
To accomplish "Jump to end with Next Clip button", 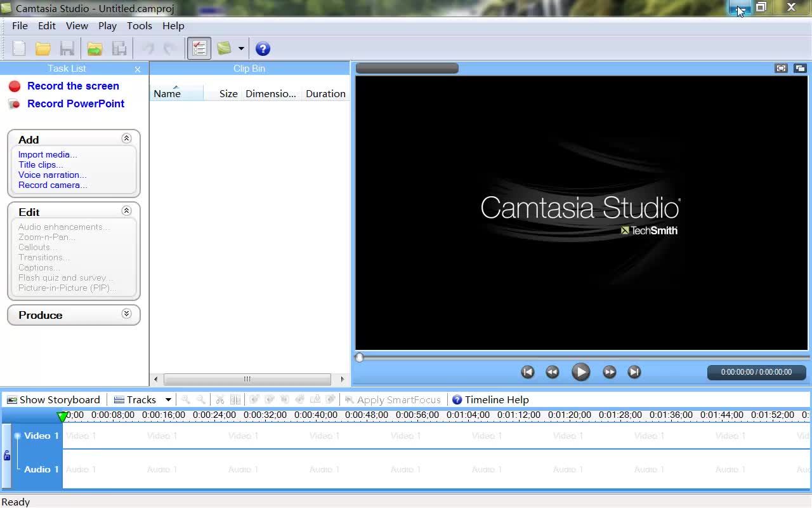I will click(634, 372).
